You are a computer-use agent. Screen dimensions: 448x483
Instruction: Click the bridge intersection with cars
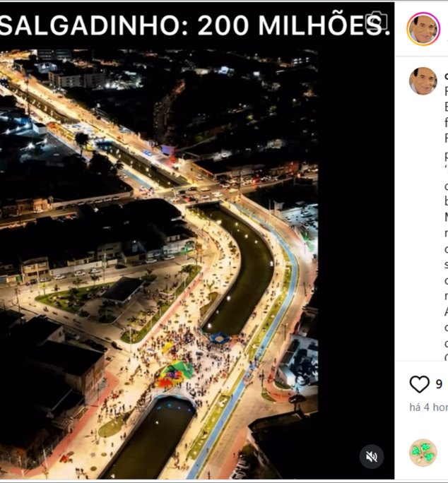pyautogui.click(x=197, y=195)
